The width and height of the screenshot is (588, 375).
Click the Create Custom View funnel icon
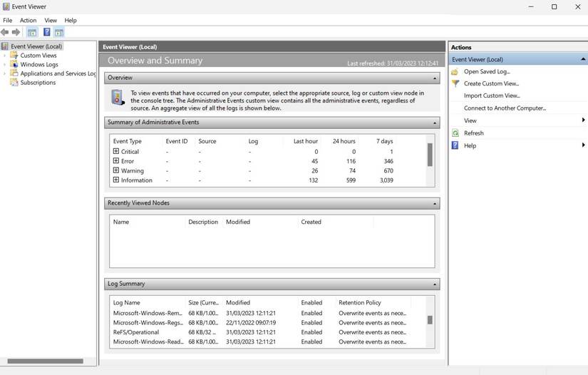click(x=455, y=83)
